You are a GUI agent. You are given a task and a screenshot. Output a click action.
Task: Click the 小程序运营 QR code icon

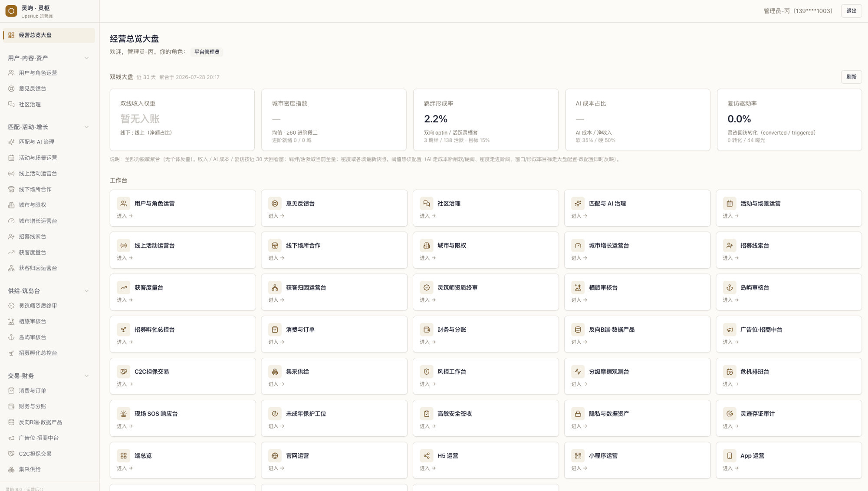[x=578, y=456]
